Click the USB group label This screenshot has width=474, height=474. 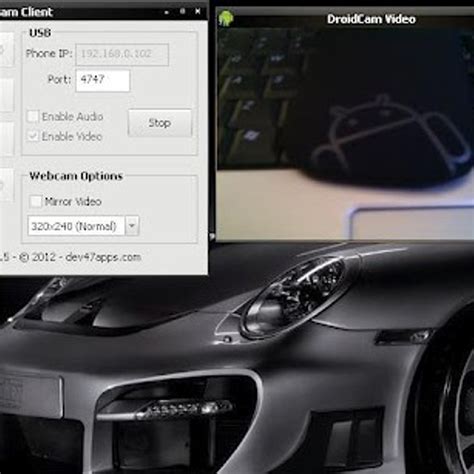40,33
